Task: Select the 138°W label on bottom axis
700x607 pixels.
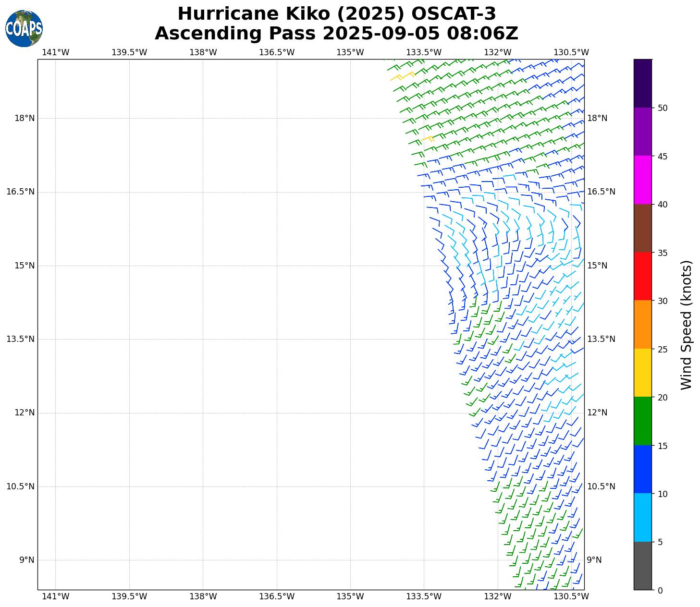Action: click(x=203, y=596)
